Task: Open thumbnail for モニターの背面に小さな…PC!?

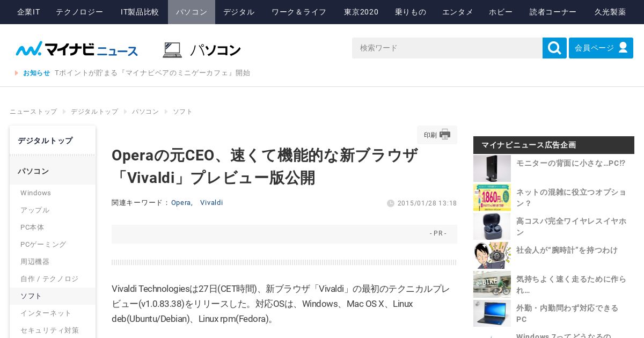Action: point(492,168)
